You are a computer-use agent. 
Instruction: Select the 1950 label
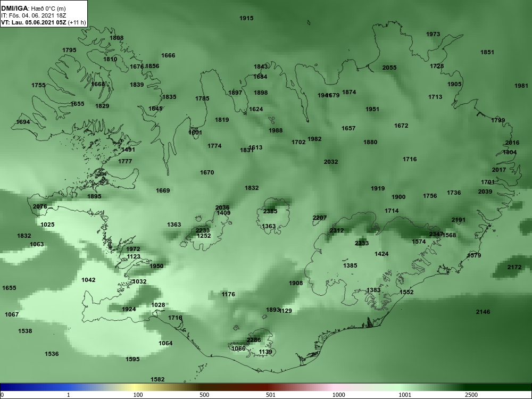(156, 266)
